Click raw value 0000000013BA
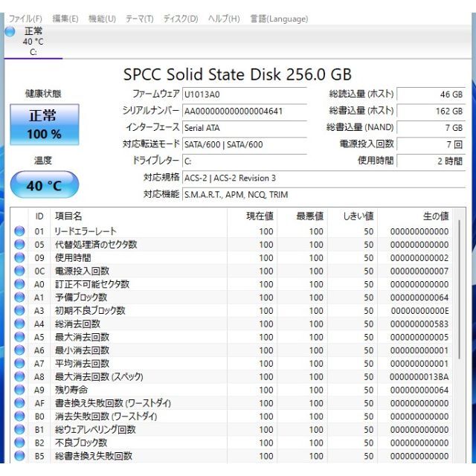The height and width of the screenshot is (476, 476). (419, 377)
